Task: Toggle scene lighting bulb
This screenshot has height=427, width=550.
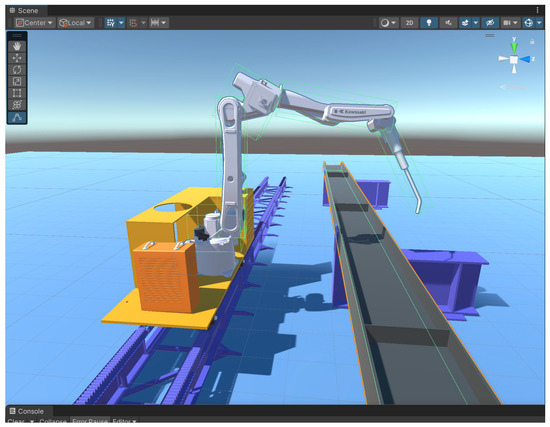Action: (429, 23)
